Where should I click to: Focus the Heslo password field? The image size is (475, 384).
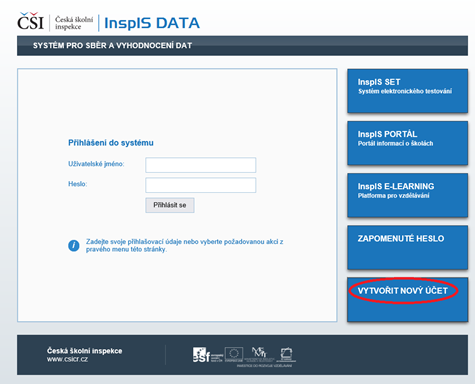point(201,185)
